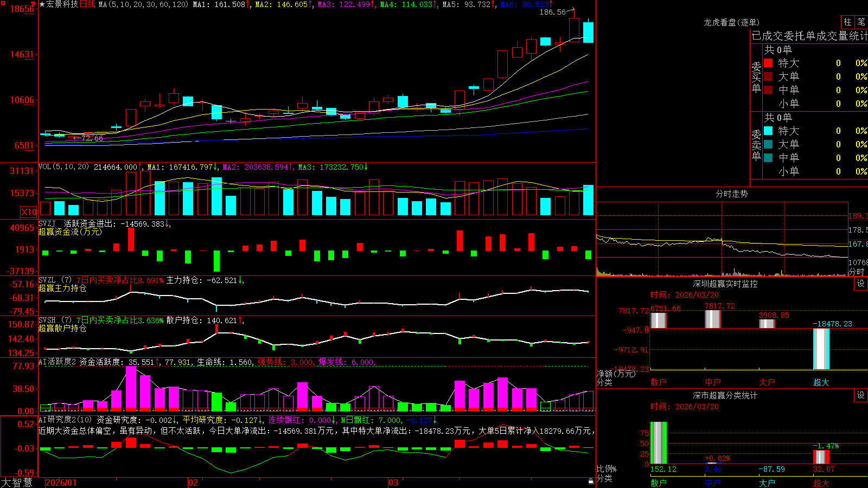Click the SVZJ 活跃资金进出 indicator label
Viewport: 868px width, 488px height.
(77, 224)
